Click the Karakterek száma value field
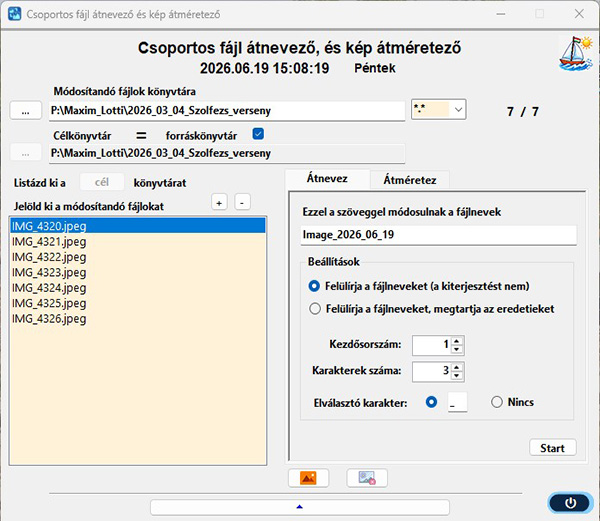 point(431,371)
